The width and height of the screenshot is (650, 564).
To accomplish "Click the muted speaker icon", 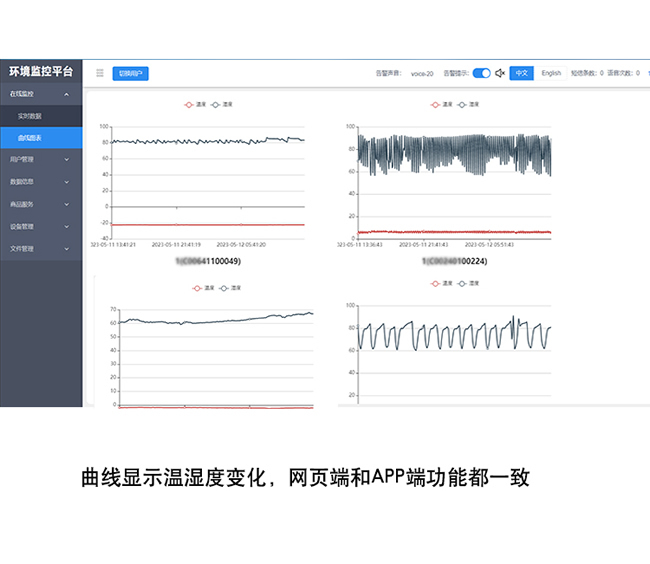I will pyautogui.click(x=500, y=73).
